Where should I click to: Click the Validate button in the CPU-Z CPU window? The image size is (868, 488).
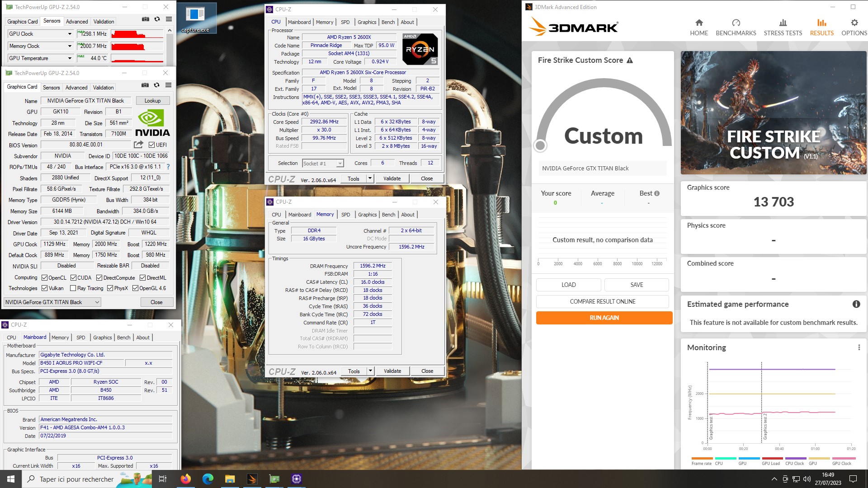pos(392,178)
